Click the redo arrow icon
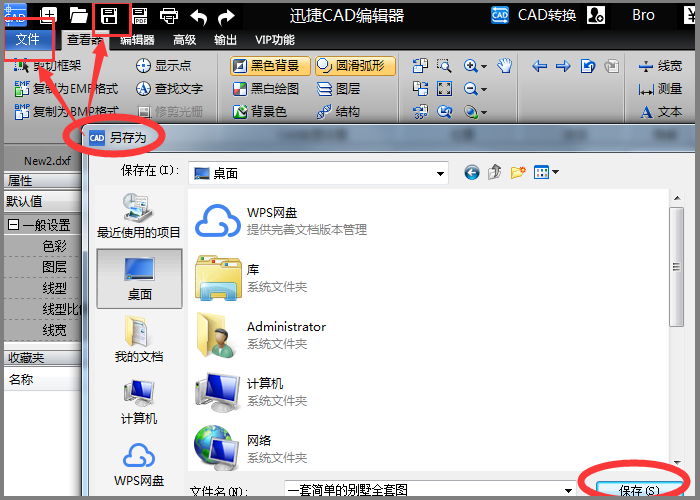The width and height of the screenshot is (700, 500). (x=226, y=17)
